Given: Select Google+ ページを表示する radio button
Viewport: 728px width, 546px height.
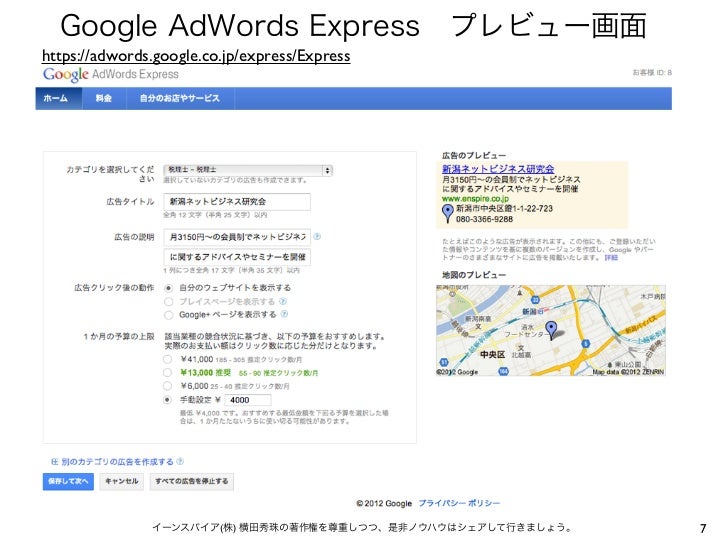Looking at the screenshot, I should 169,315.
